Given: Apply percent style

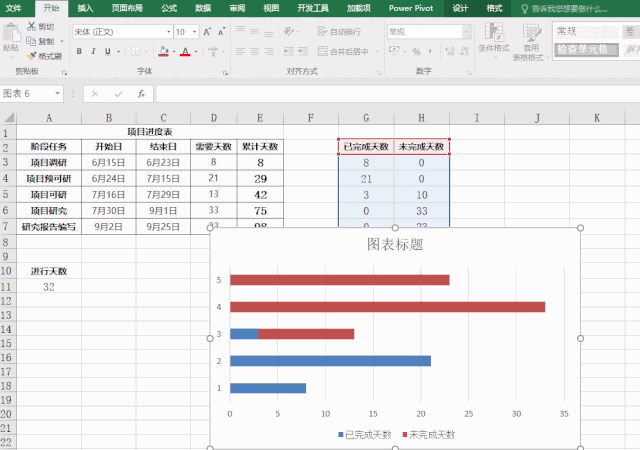Looking at the screenshot, I should (x=416, y=51).
